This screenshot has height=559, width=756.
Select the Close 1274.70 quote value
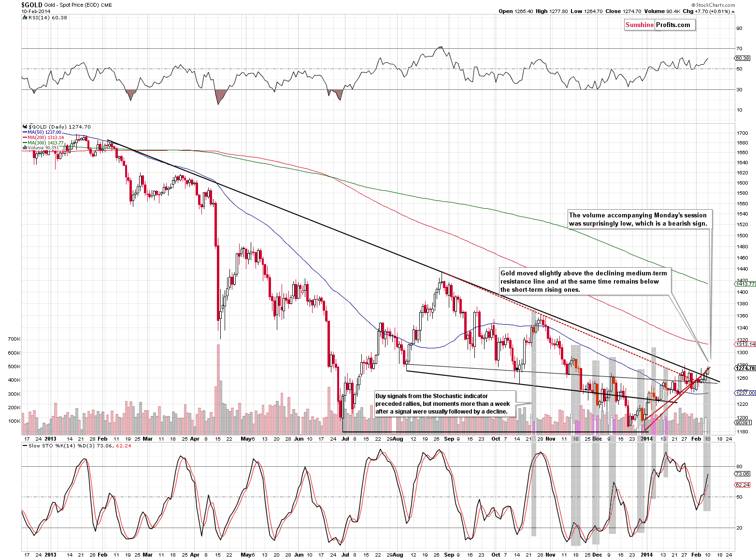[x=623, y=11]
